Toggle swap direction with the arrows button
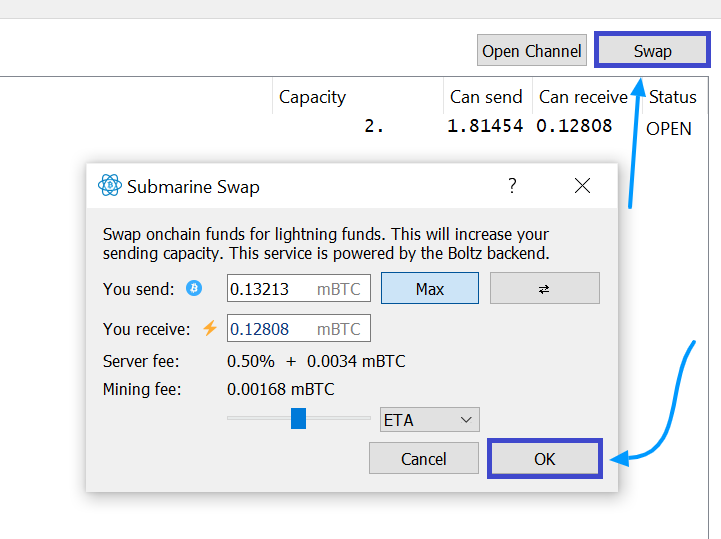 tap(544, 289)
